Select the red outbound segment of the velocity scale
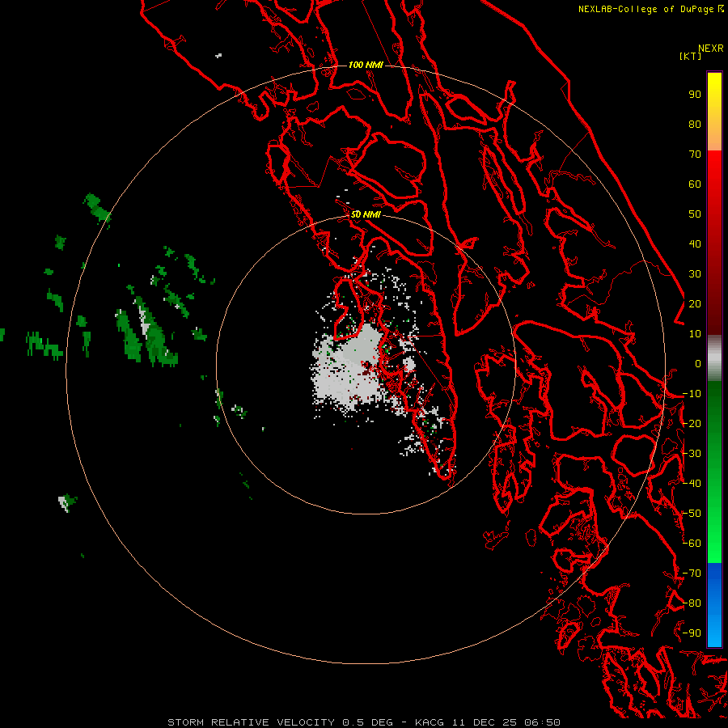The height and width of the screenshot is (728, 728). 714,243
